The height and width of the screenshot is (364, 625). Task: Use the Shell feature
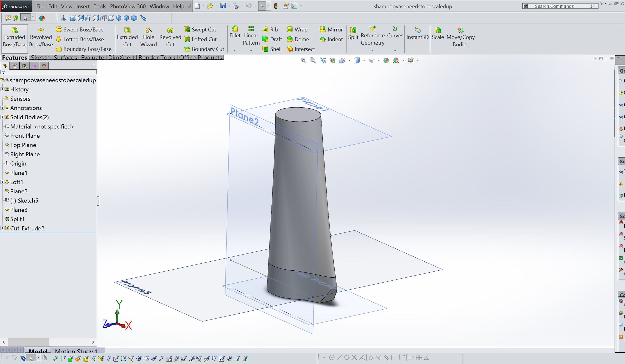(x=272, y=49)
